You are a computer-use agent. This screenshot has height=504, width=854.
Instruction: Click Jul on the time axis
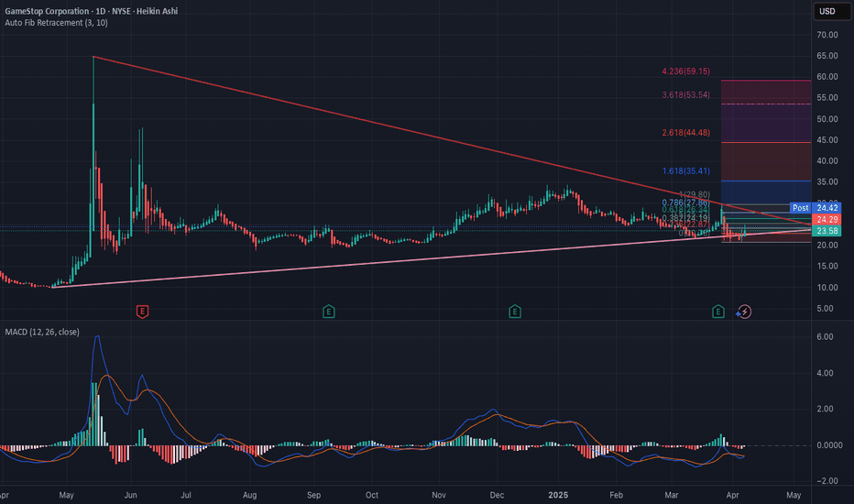(186, 495)
